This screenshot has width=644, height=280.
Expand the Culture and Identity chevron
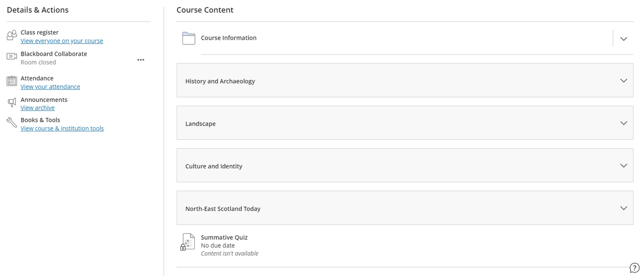tap(623, 165)
